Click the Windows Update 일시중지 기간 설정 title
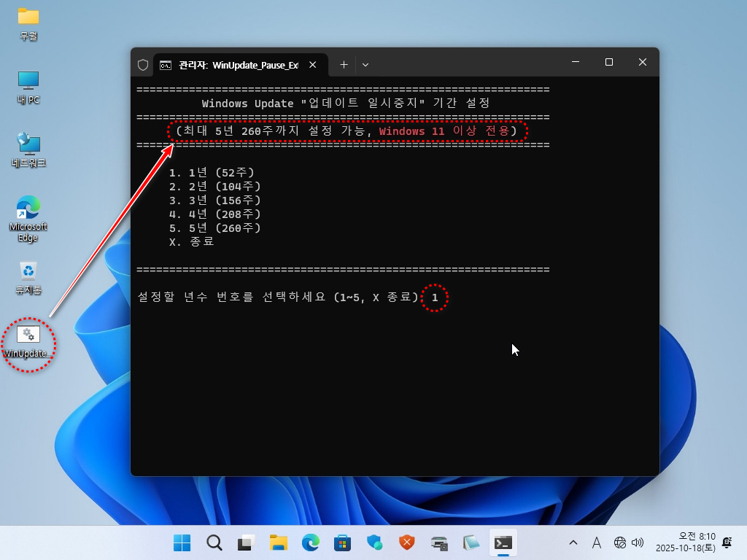The height and width of the screenshot is (560, 747). (x=346, y=104)
